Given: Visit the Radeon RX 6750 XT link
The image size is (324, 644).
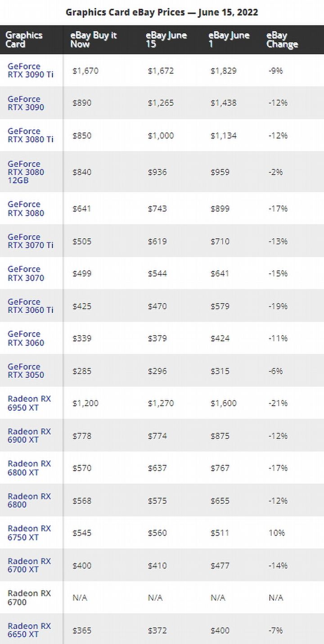Looking at the screenshot, I should [29, 533].
